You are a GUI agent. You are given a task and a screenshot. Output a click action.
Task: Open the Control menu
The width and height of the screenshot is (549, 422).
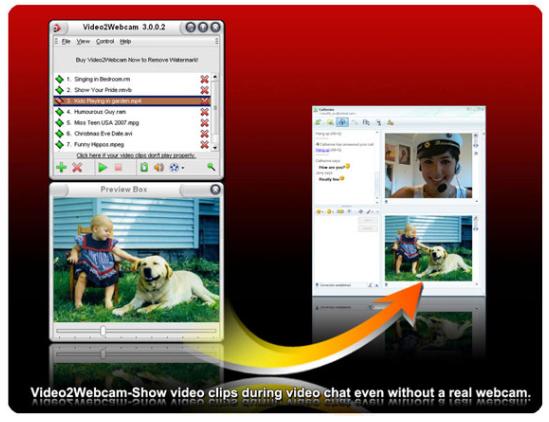click(x=105, y=41)
